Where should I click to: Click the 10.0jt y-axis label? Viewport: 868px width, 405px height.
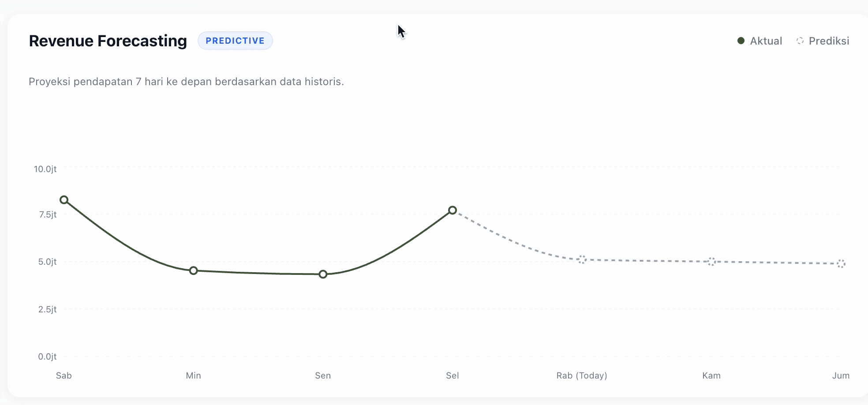pyautogui.click(x=45, y=169)
